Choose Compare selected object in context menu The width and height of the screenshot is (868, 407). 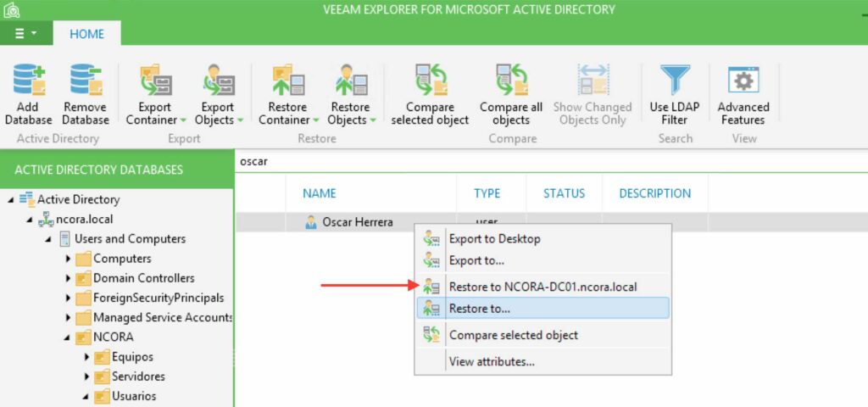point(542,335)
